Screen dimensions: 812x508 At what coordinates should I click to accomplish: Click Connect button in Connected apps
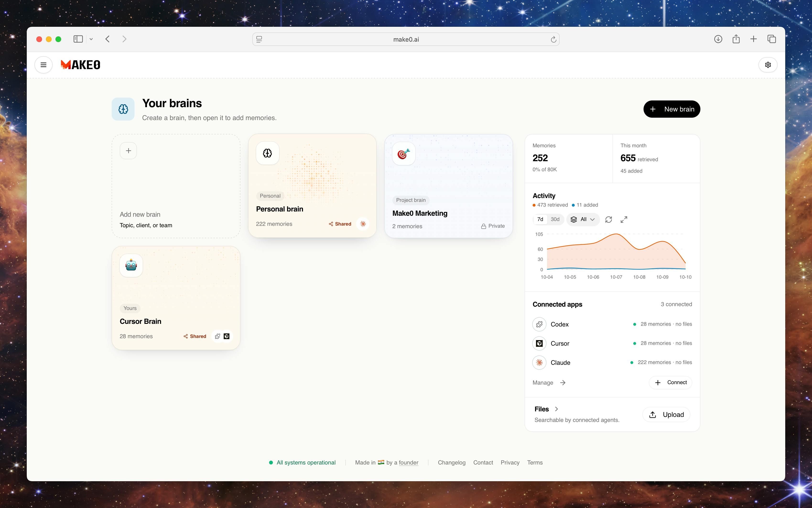670,382
